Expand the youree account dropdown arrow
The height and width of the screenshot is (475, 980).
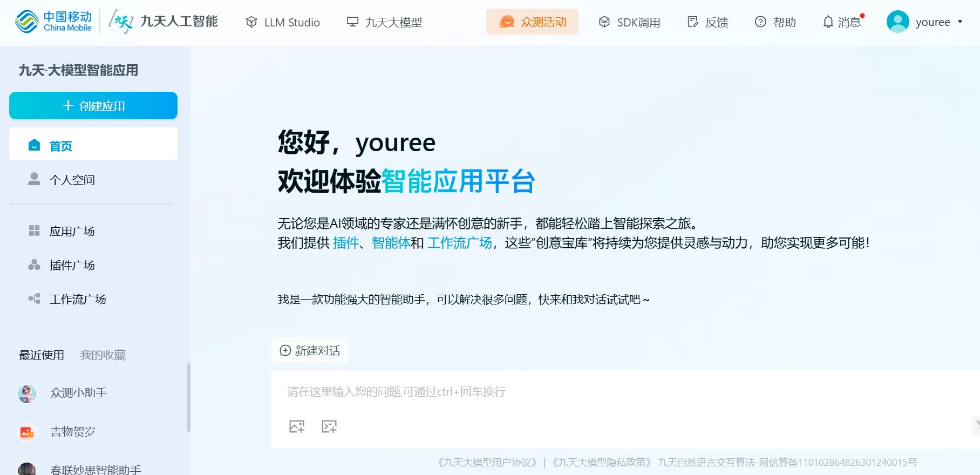960,22
